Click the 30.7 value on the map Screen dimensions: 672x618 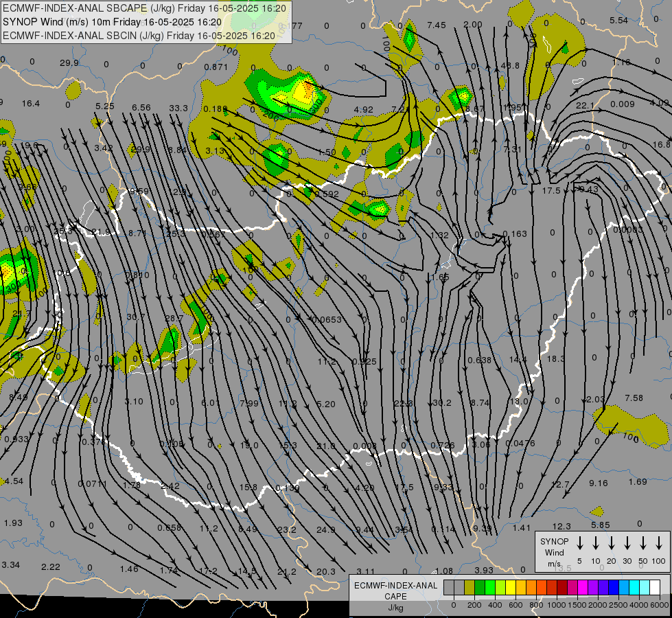136,317
